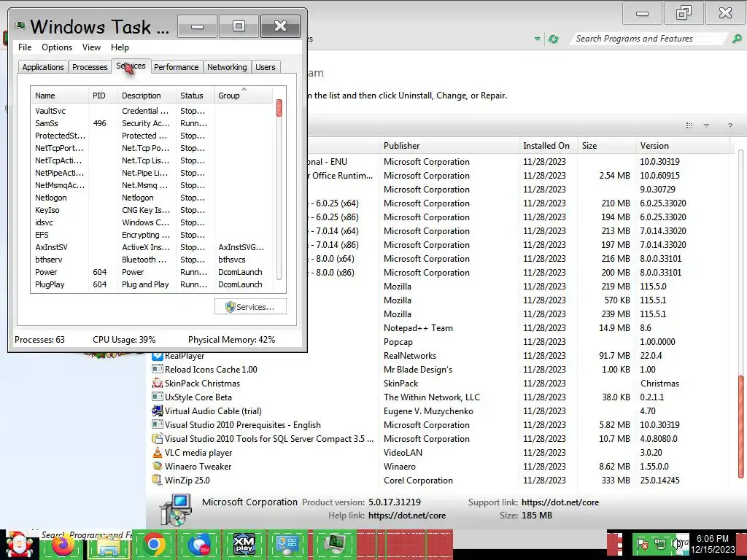
Task: Open the https://dot.net/core Support link
Action: coord(560,502)
